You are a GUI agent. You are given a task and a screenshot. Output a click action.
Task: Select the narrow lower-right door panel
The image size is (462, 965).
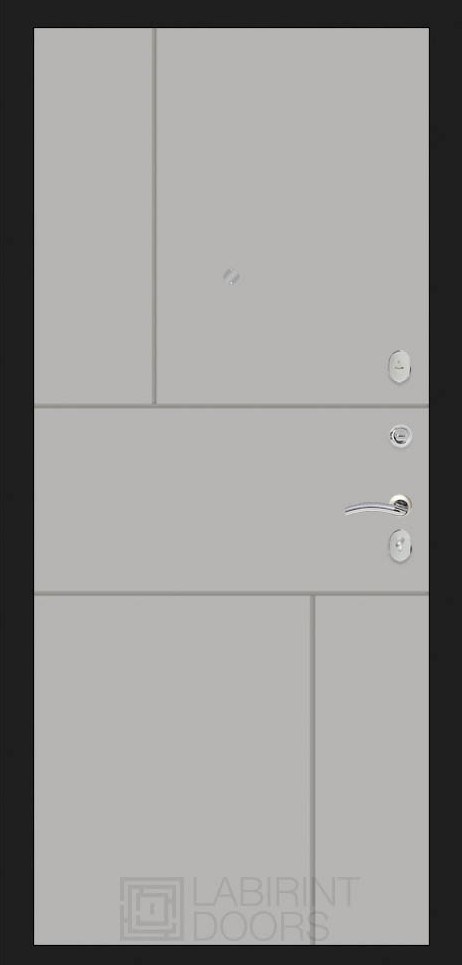pyautogui.click(x=372, y=769)
